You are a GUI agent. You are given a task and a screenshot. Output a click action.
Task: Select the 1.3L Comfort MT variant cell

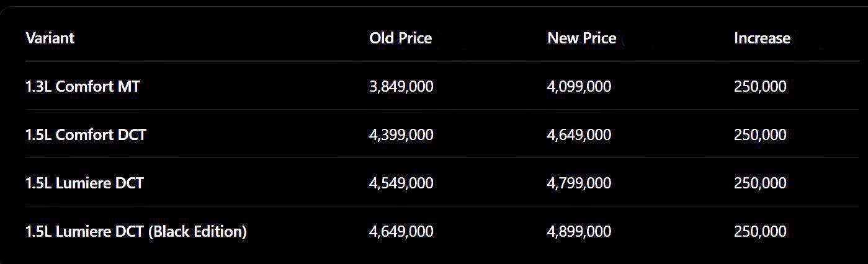83,87
